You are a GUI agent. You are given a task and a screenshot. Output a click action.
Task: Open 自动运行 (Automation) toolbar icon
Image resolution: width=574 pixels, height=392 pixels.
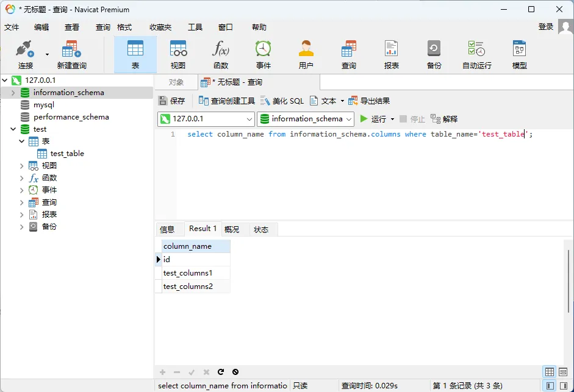(x=476, y=54)
